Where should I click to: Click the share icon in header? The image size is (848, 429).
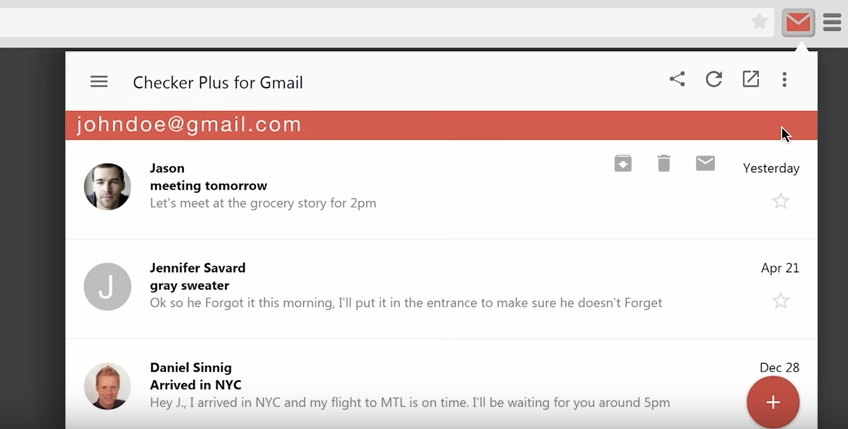(677, 79)
